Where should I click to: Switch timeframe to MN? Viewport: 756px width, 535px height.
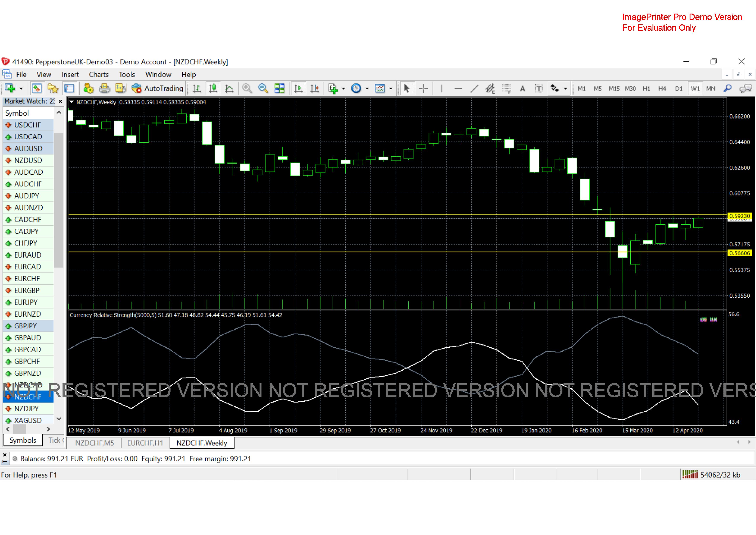tap(711, 88)
